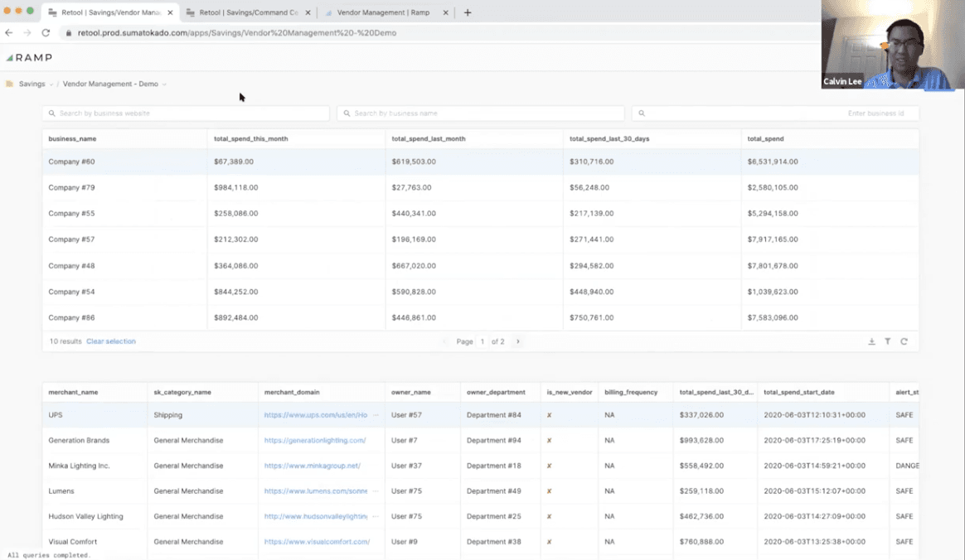The width and height of the screenshot is (965, 560).
Task: Click the browser reload icon
Action: click(x=46, y=34)
